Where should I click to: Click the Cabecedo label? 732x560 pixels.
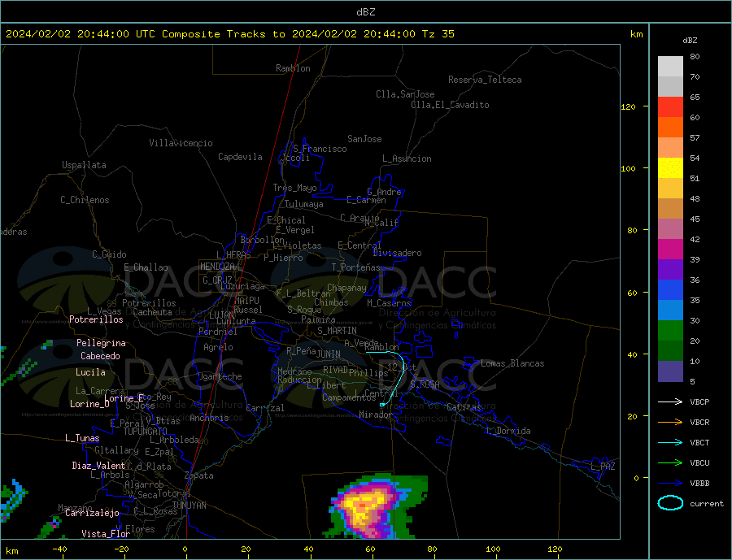(x=100, y=356)
